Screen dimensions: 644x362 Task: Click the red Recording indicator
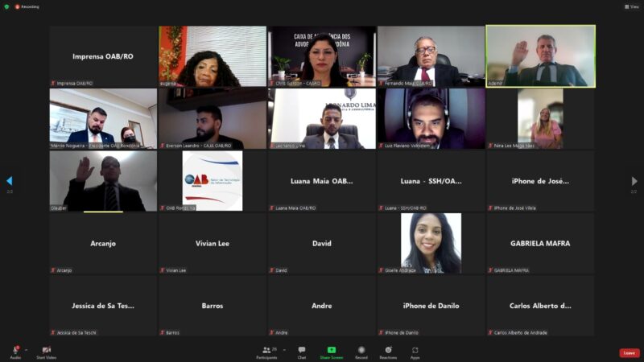27,6
